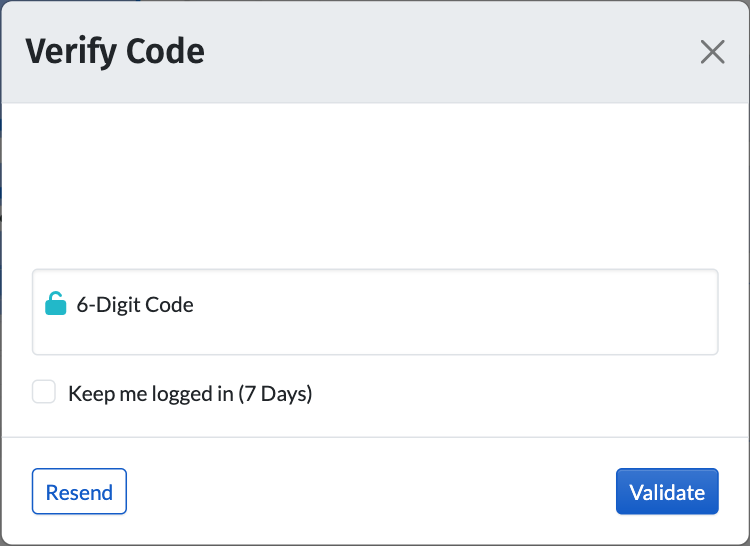
Task: Submit the code with Validate button
Action: tap(667, 492)
